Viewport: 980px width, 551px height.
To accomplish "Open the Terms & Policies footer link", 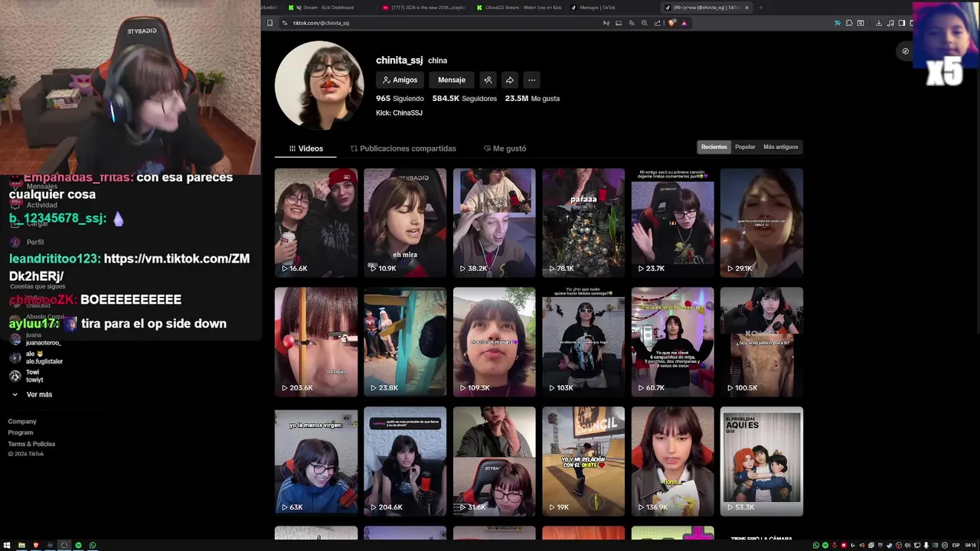I will [x=31, y=444].
